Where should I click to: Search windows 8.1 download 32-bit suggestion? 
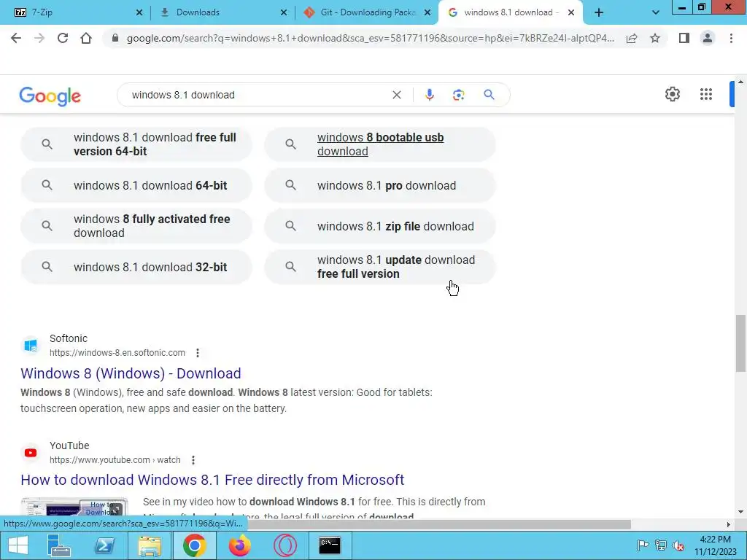point(136,267)
